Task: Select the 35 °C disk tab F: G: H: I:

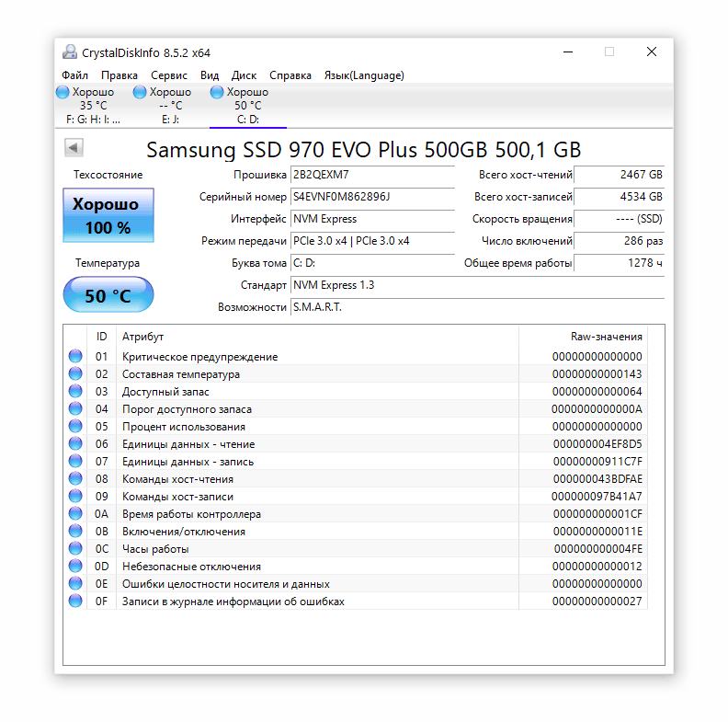Action: pyautogui.click(x=93, y=106)
